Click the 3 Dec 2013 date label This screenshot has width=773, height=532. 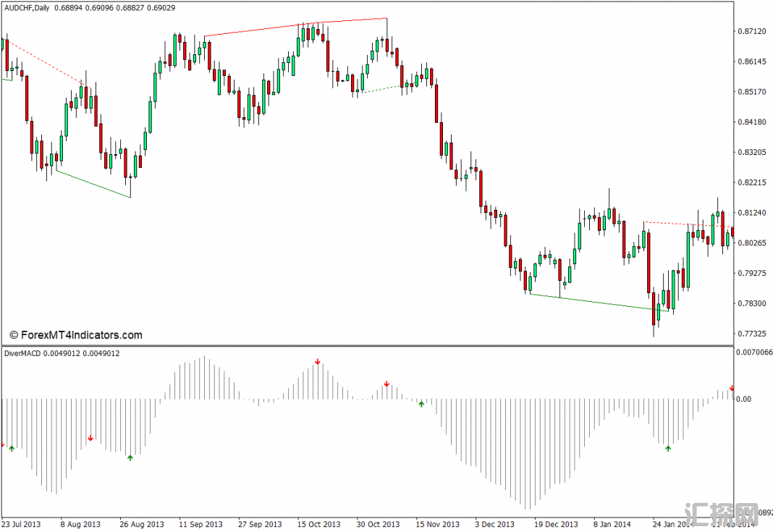[x=494, y=524]
